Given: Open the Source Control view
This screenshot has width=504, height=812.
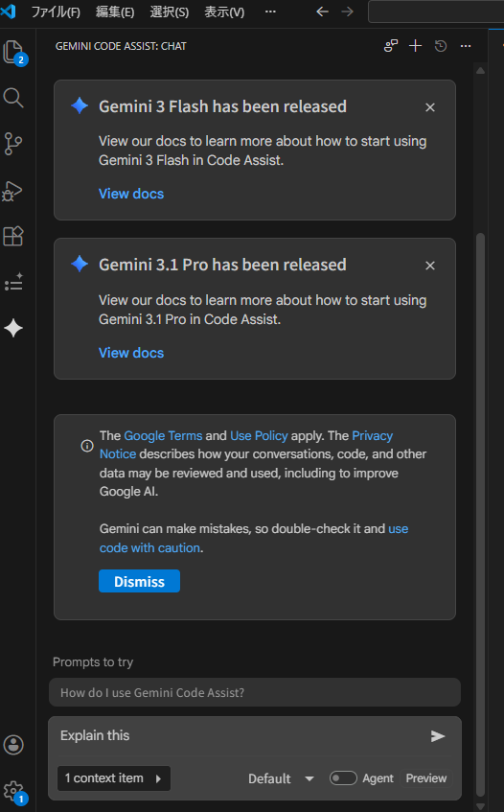Looking at the screenshot, I should [x=13, y=144].
